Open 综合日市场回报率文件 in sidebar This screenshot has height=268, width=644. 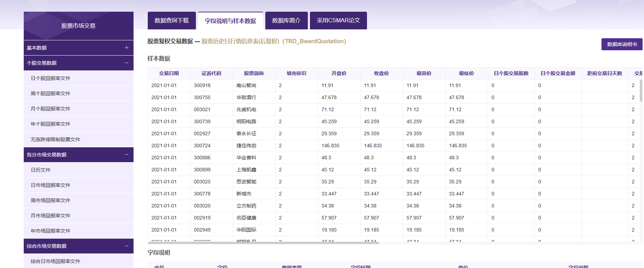[79, 261]
